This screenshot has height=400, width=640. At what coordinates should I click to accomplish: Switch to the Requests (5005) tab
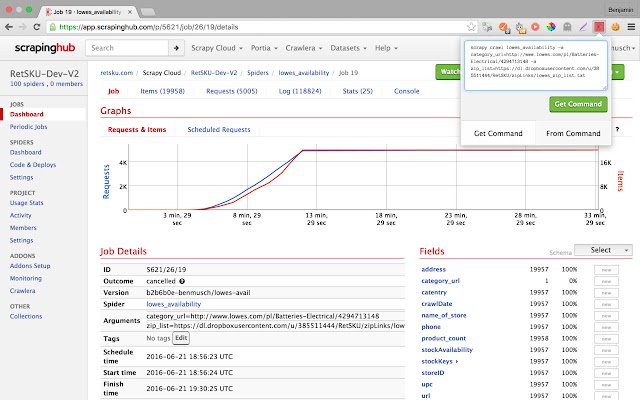coord(231,91)
